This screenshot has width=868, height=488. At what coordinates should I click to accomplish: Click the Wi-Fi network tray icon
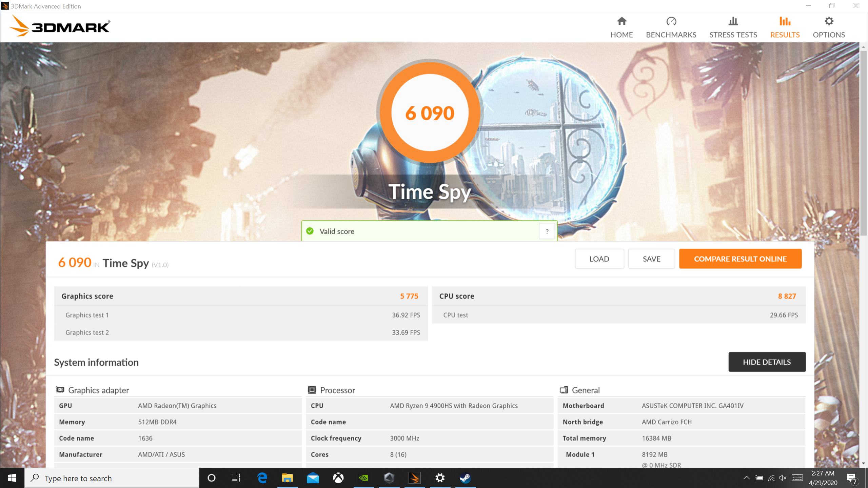[x=771, y=478]
